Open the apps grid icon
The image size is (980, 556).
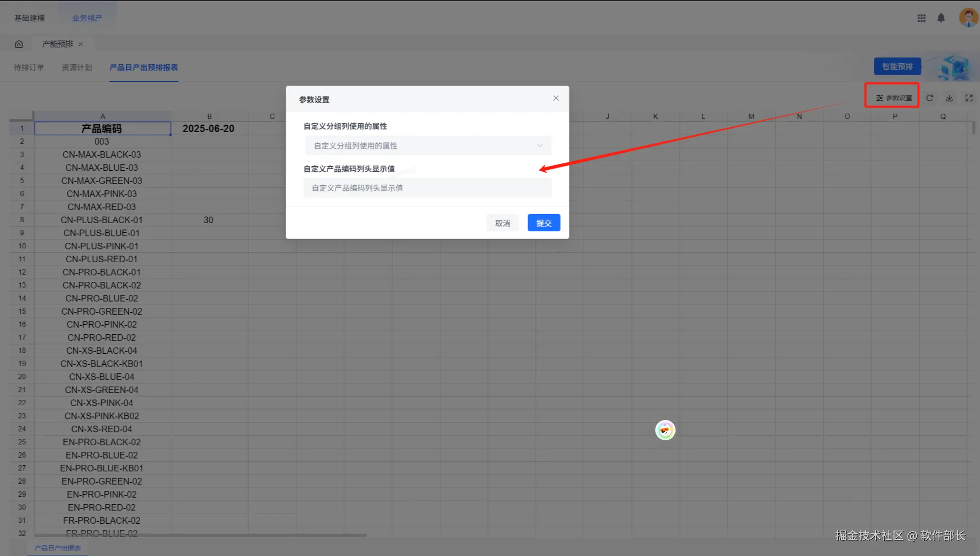(x=921, y=18)
